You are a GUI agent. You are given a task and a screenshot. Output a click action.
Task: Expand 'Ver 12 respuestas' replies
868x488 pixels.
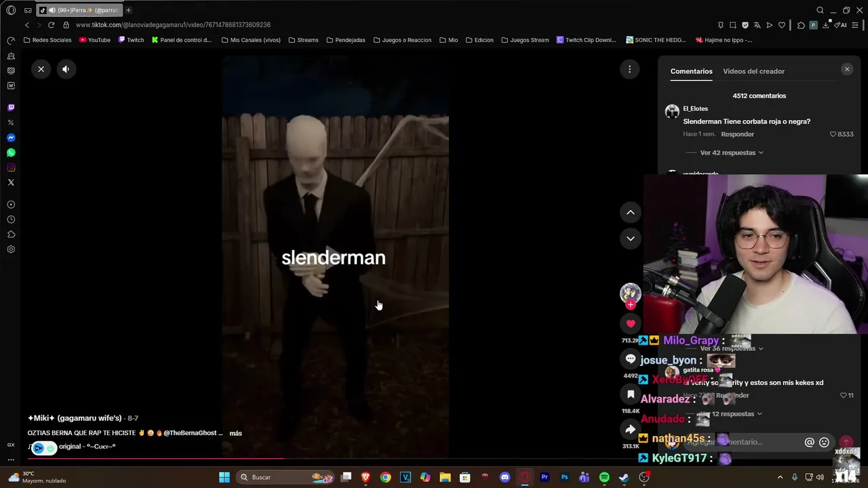coord(732,414)
